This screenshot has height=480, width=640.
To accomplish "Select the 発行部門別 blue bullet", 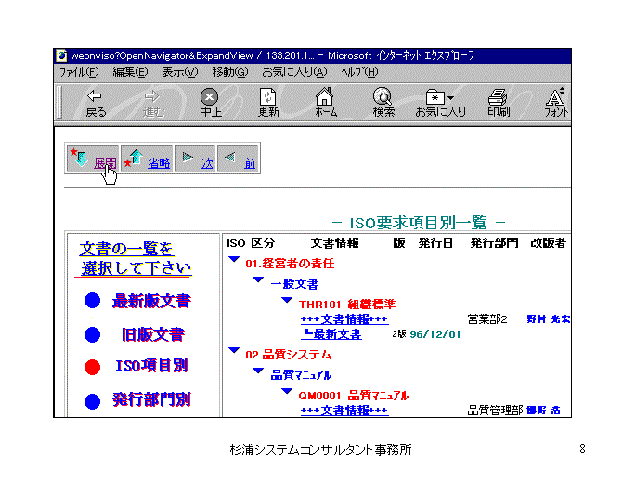I will click(x=92, y=401).
